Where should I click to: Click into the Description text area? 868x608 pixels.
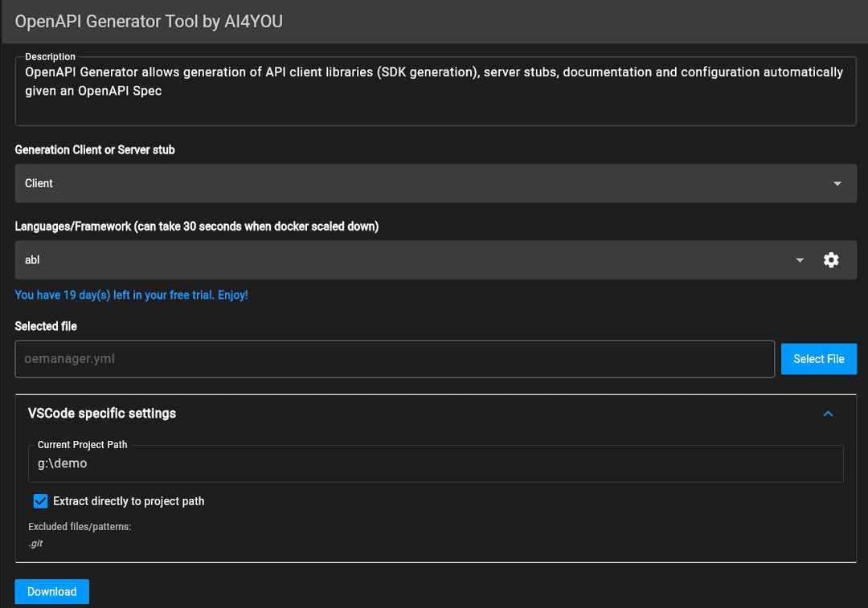[x=436, y=92]
